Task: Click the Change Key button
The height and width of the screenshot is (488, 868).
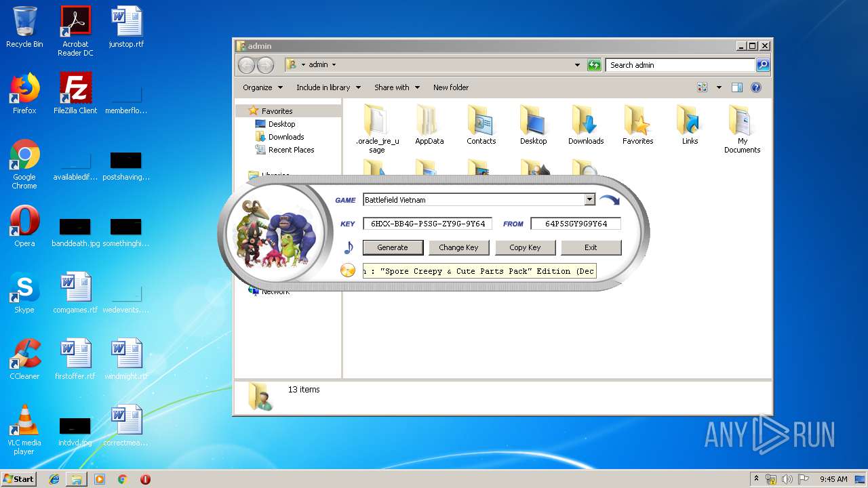Action: pos(458,247)
